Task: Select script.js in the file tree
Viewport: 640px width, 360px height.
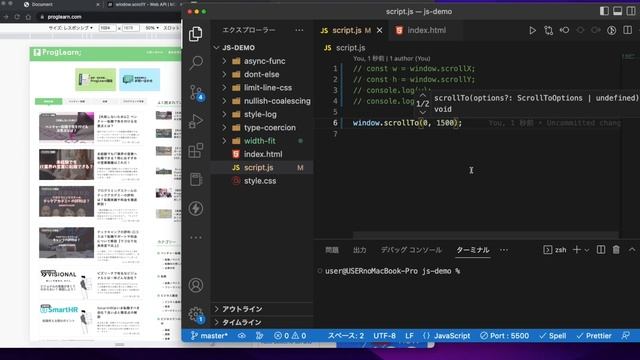Action: (x=262, y=168)
